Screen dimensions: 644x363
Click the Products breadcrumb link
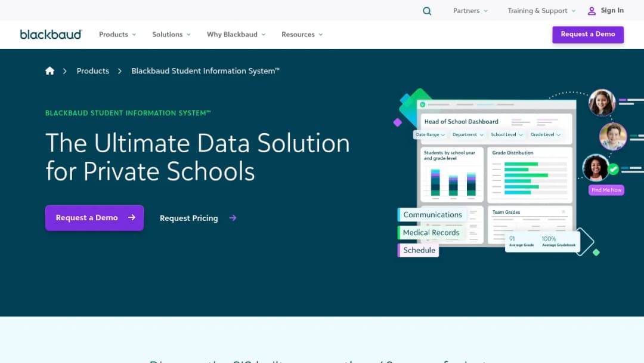[x=93, y=70]
